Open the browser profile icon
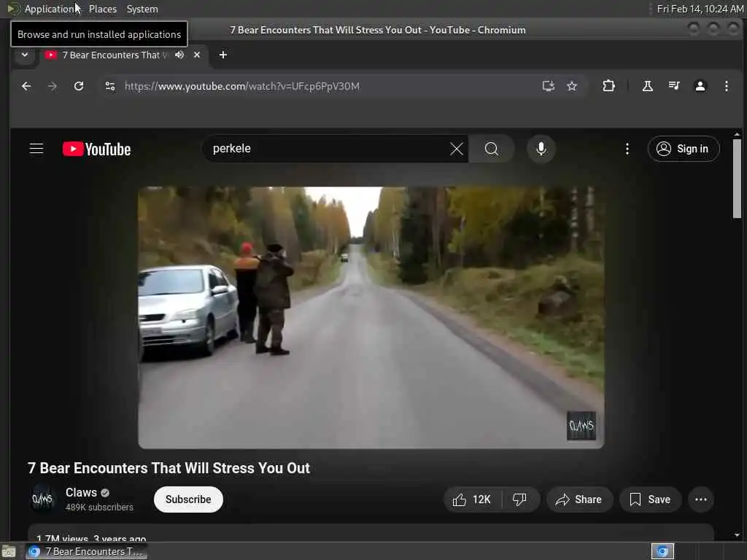The height and width of the screenshot is (560, 747). tap(700, 86)
